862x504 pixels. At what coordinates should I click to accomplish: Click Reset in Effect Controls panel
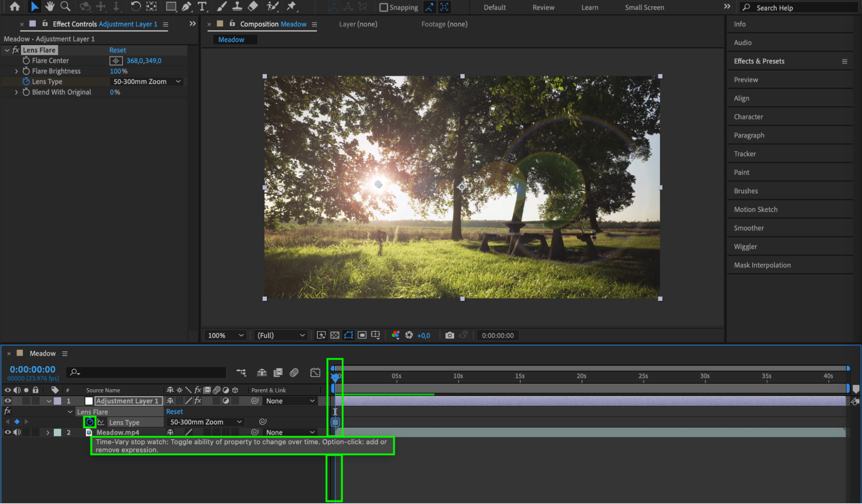[x=117, y=50]
